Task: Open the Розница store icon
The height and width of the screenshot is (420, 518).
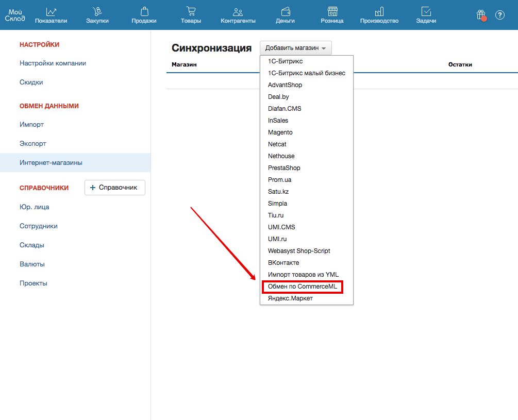Action: pyautogui.click(x=332, y=12)
